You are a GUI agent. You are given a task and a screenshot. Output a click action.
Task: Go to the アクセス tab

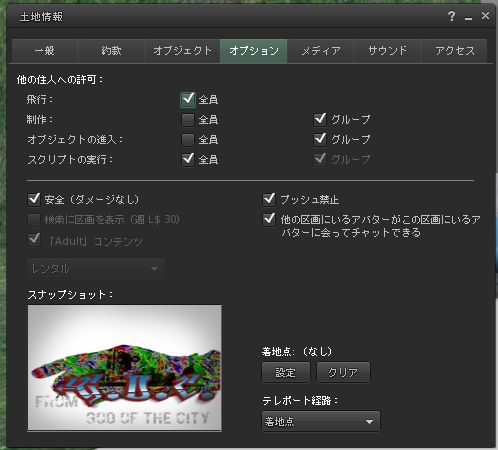click(454, 51)
